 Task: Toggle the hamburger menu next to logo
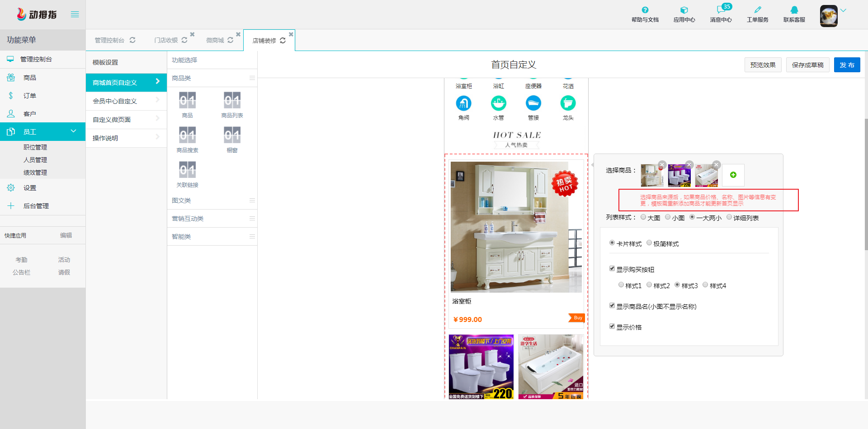pyautogui.click(x=75, y=14)
